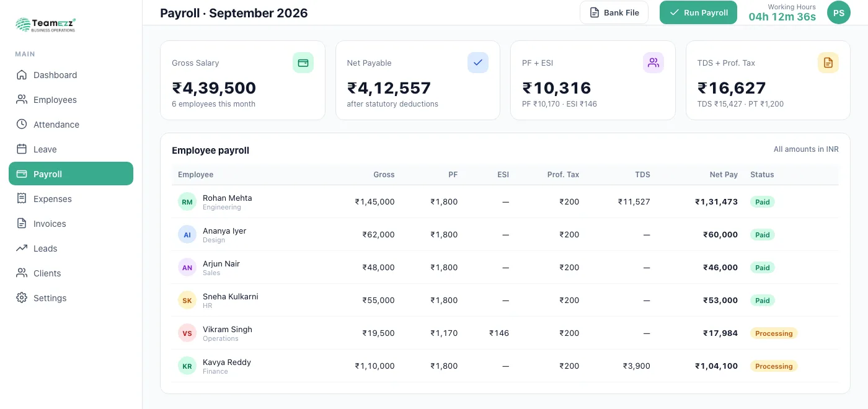The image size is (868, 409).
Task: Click the Gross Salary summary card amount
Action: [x=214, y=88]
